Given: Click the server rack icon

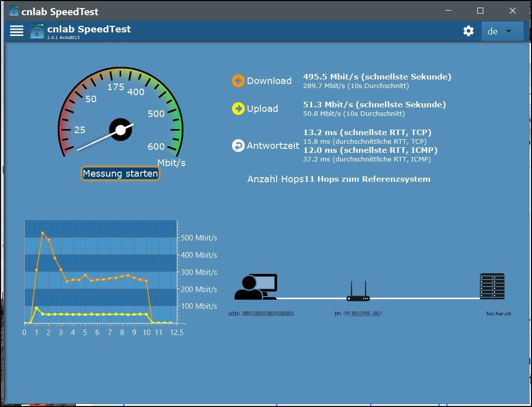Looking at the screenshot, I should click(492, 287).
